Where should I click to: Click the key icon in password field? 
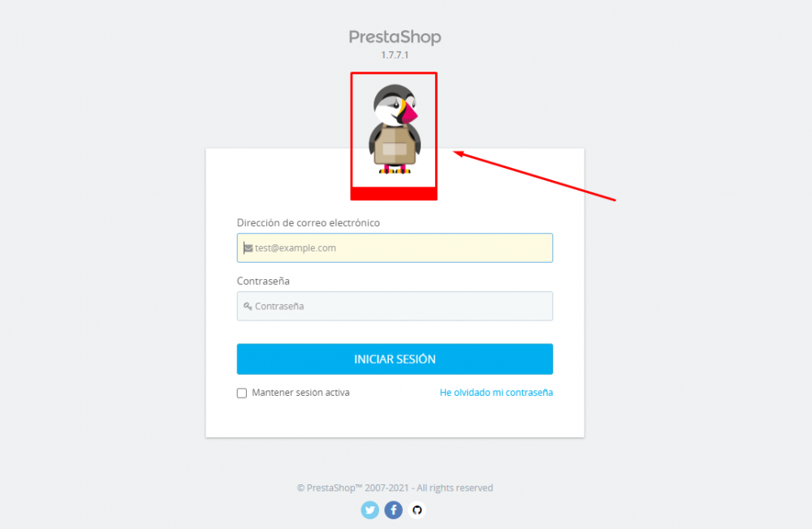(248, 307)
